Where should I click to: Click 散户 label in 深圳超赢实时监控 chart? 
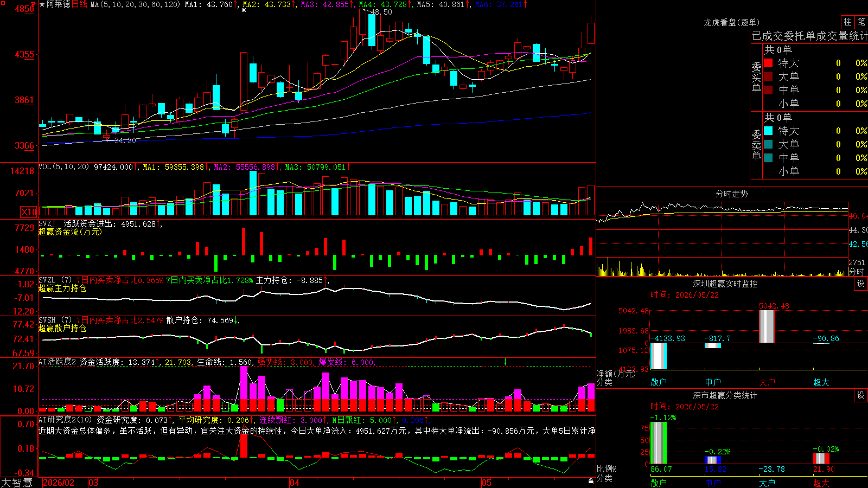click(x=659, y=382)
